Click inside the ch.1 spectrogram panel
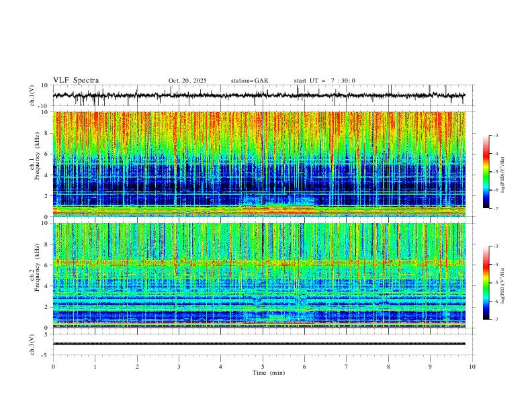Screen dimensions: 532x411 pyautogui.click(x=259, y=164)
